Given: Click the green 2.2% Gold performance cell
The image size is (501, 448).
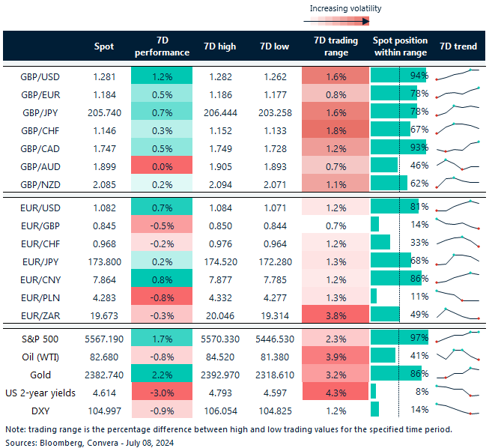Looking at the screenshot, I should tap(161, 372).
